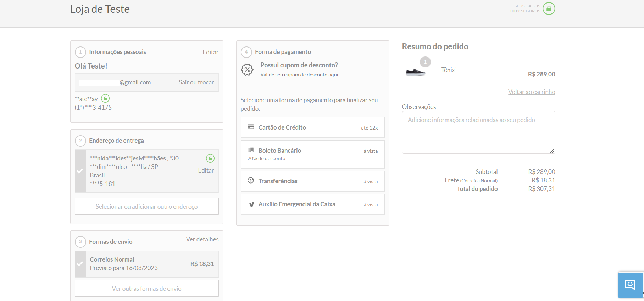Choose Cartão de Crédito payment option

point(313,127)
